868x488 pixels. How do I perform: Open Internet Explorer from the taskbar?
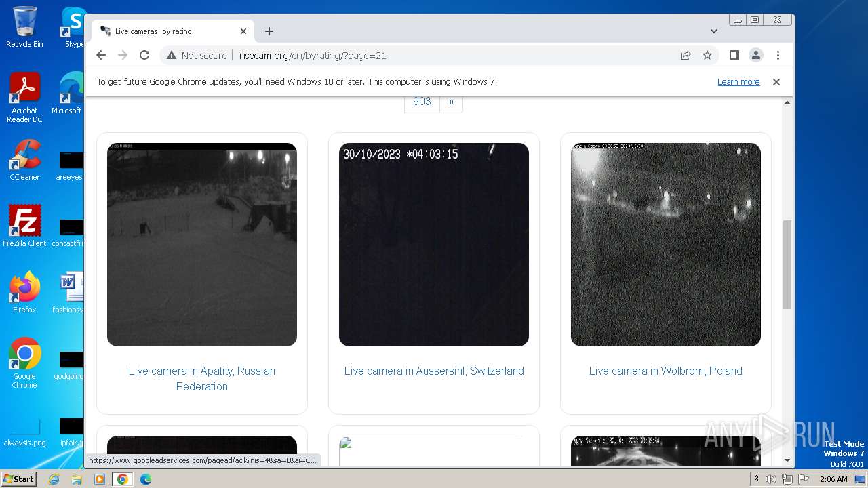54,479
